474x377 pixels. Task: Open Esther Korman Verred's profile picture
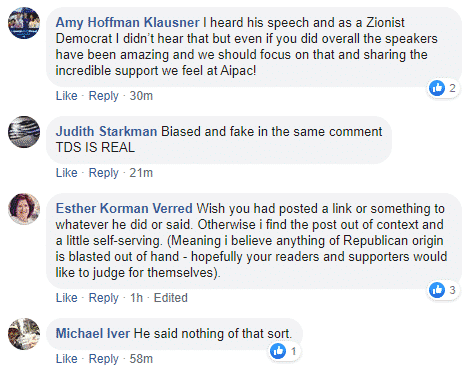pos(24,209)
